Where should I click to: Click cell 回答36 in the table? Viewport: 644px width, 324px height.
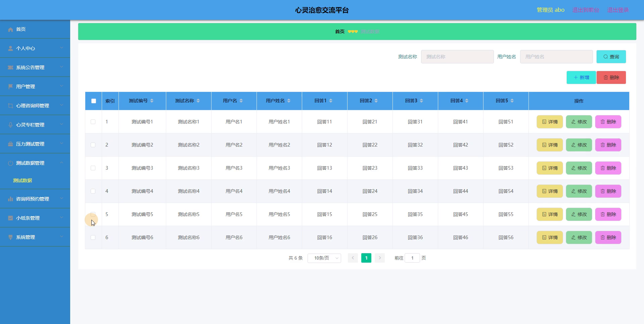[x=415, y=237]
